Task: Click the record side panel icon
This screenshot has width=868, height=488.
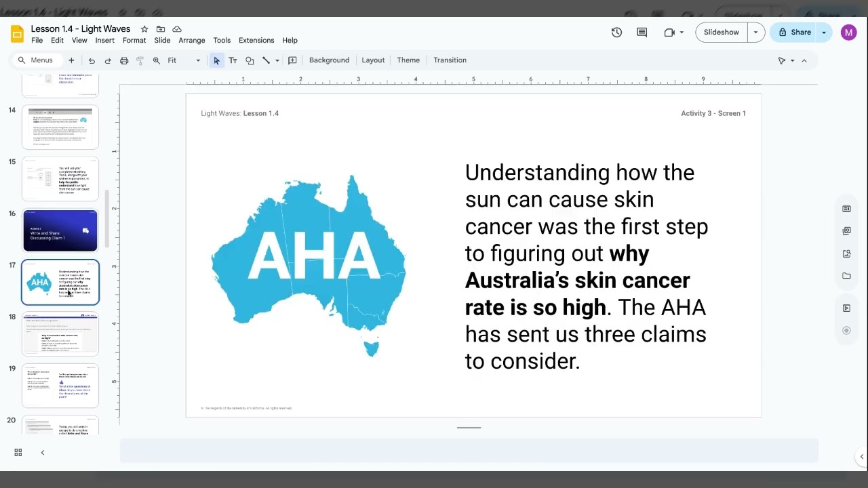Action: tap(846, 331)
